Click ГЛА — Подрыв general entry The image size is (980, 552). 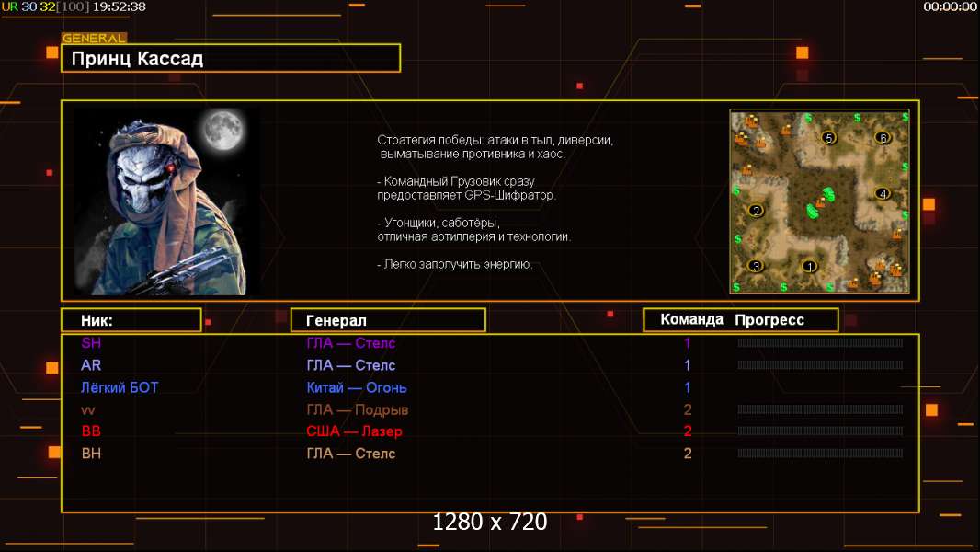pyautogui.click(x=357, y=410)
